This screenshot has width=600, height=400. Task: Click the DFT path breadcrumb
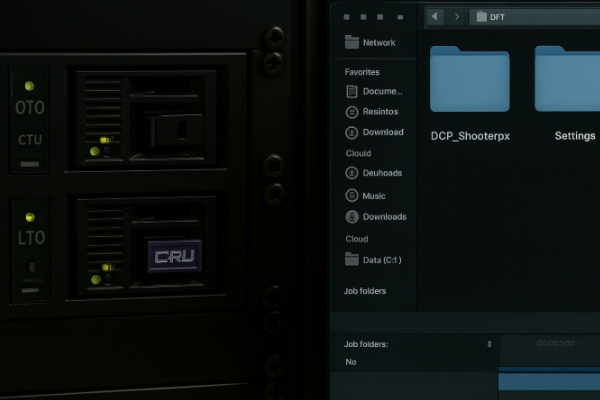[x=497, y=17]
